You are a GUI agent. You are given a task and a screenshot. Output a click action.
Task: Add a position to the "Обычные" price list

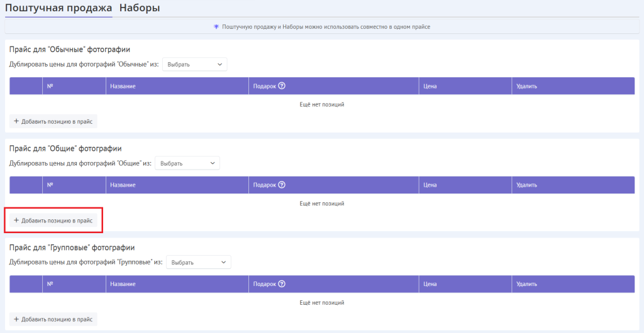pyautogui.click(x=53, y=121)
